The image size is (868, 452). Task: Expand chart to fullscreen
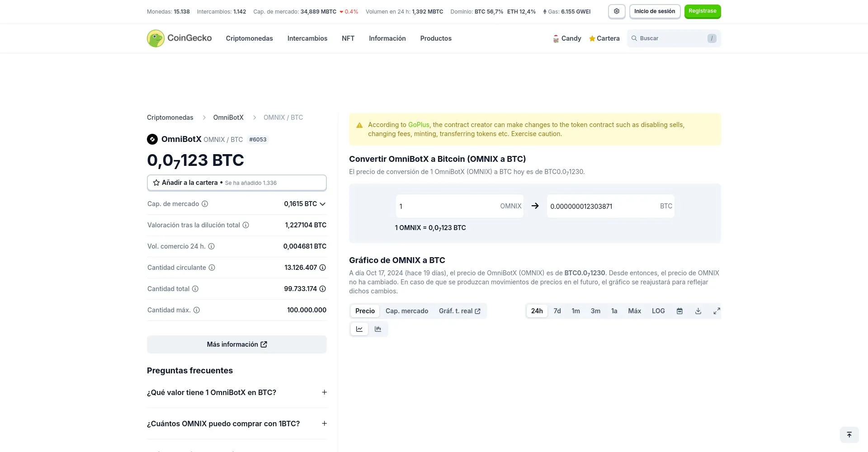[717, 311]
